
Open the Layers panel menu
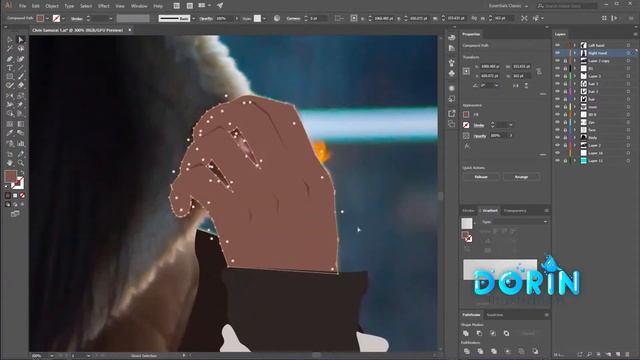[635, 34]
